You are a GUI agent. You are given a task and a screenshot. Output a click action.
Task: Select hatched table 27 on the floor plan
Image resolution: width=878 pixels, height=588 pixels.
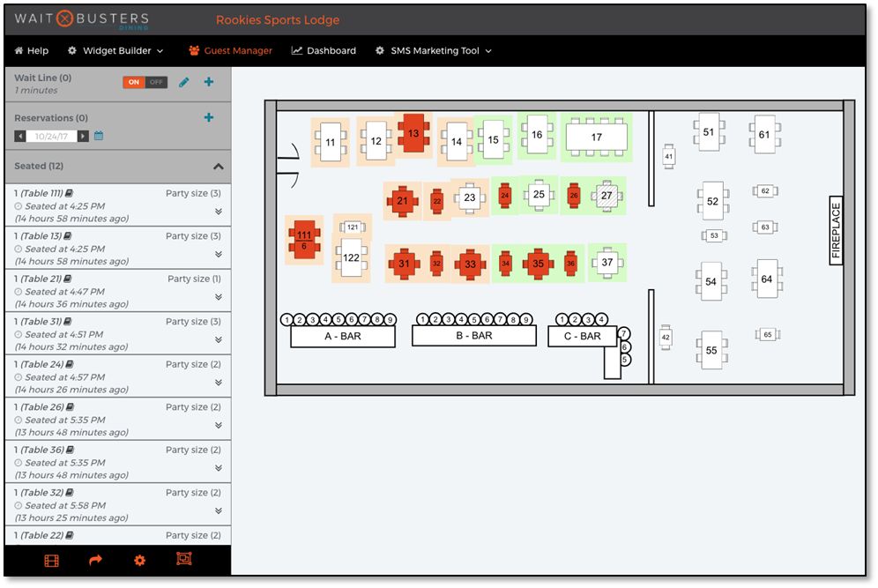click(x=606, y=196)
